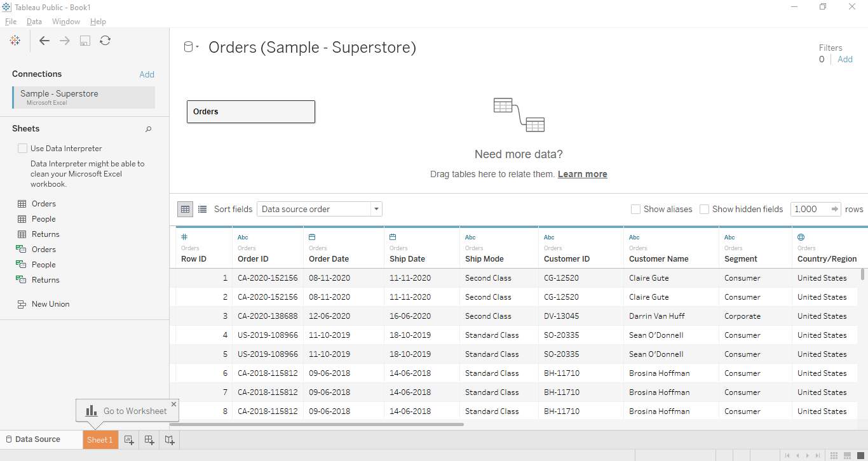Click the back arrow in toolbar
Screen dimensions: 868x461
coord(44,41)
